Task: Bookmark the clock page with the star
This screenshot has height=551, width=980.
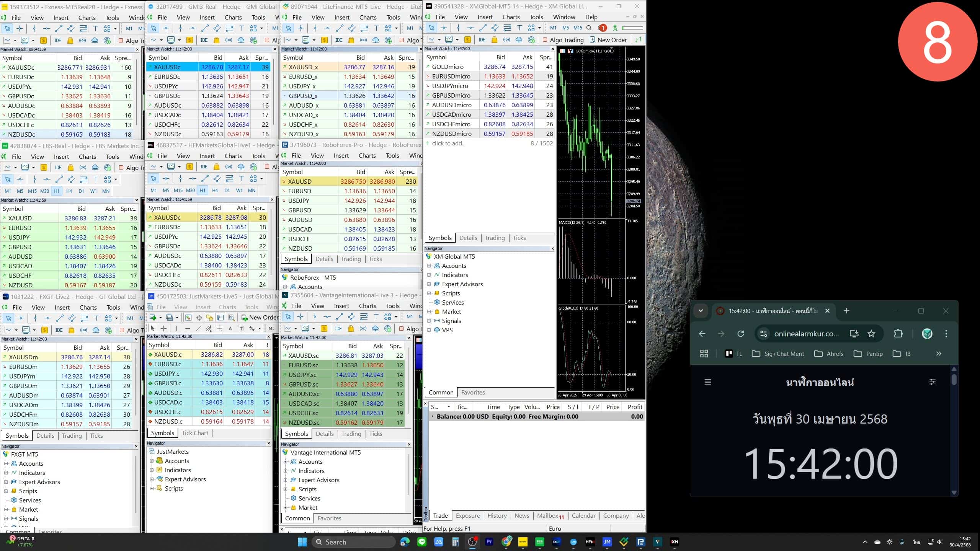Action: pos(871,334)
